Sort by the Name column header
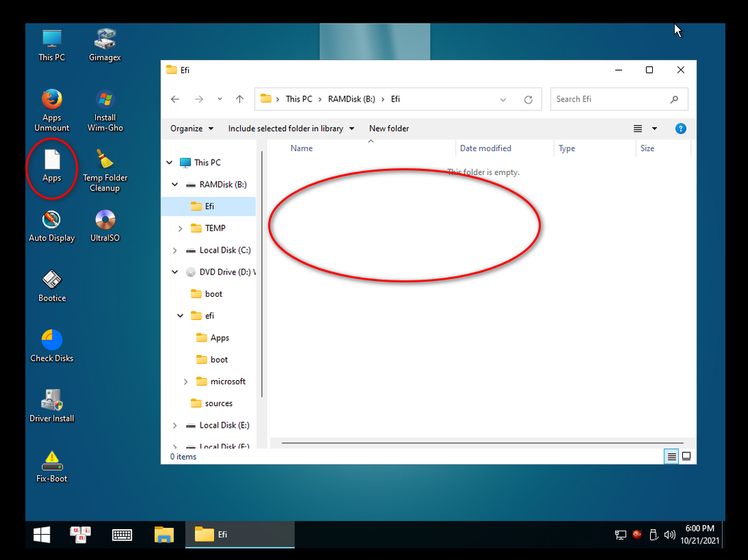 point(361,148)
